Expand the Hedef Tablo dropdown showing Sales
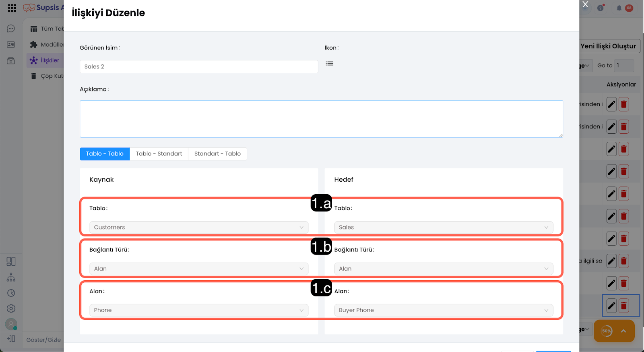Image resolution: width=644 pixels, height=352 pixels. [443, 228]
